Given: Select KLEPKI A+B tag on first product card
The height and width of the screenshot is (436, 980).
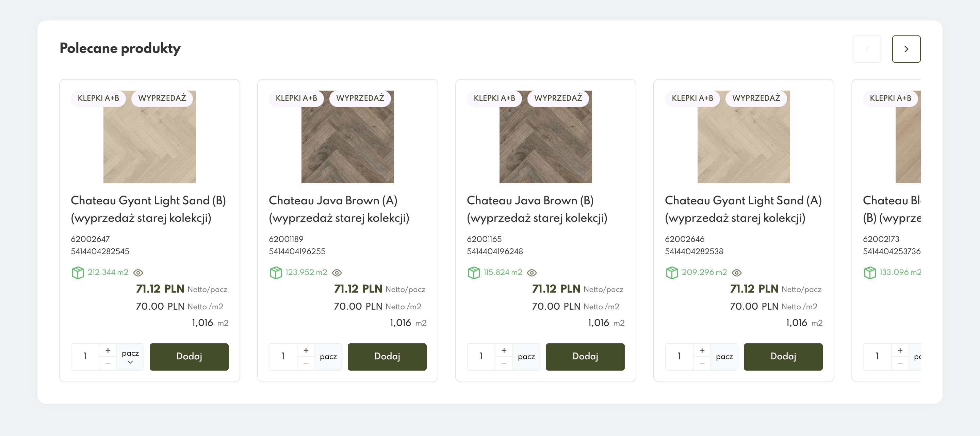Looking at the screenshot, I should 98,98.
